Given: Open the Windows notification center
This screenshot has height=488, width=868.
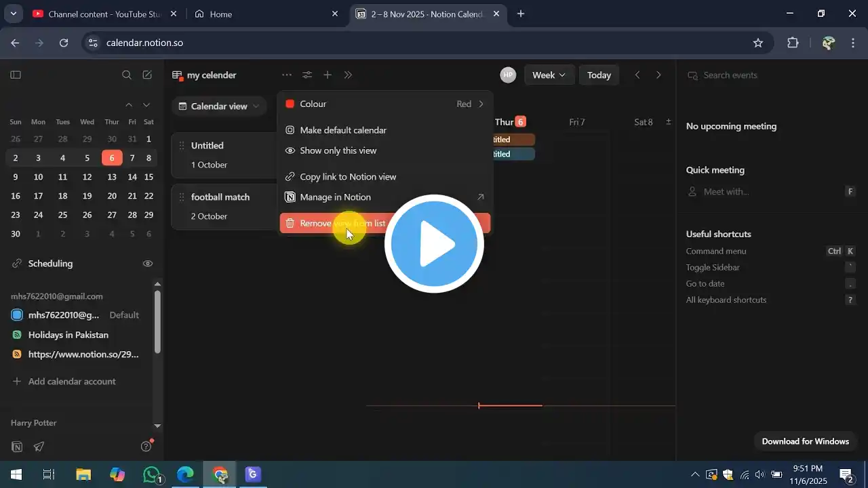Looking at the screenshot, I should pyautogui.click(x=846, y=474).
